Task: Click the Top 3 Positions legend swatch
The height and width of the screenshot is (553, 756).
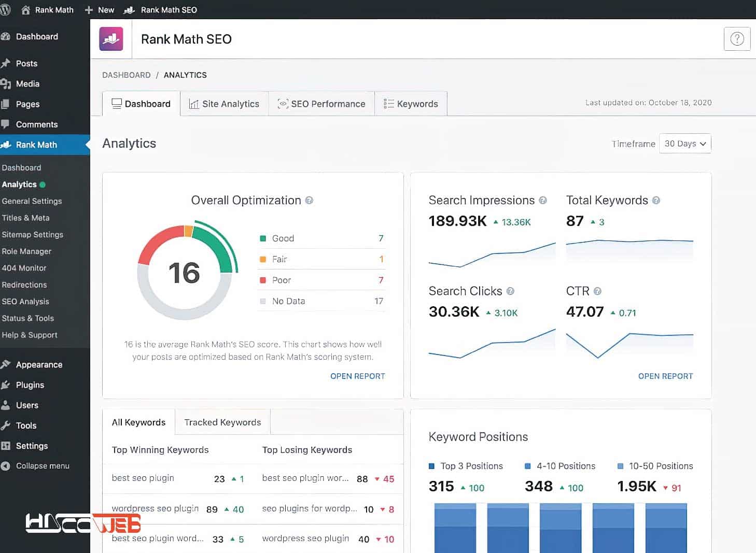Action: (x=432, y=466)
